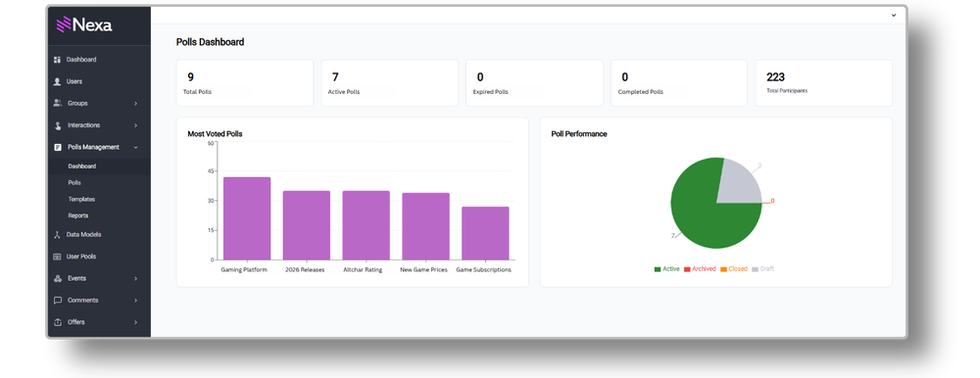Image resolution: width=980 pixels, height=378 pixels.
Task: Click the Game Subscriptions bar
Action: click(x=485, y=233)
